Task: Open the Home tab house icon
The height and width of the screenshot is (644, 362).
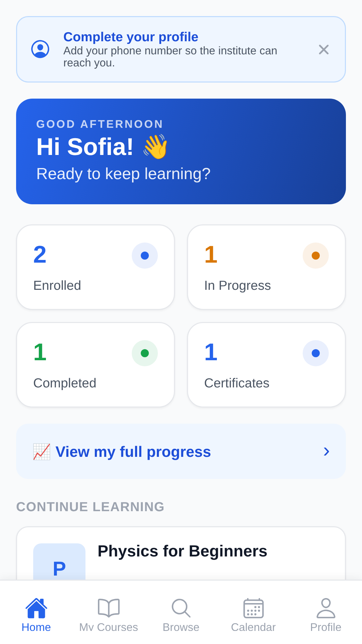Action: tap(36, 608)
